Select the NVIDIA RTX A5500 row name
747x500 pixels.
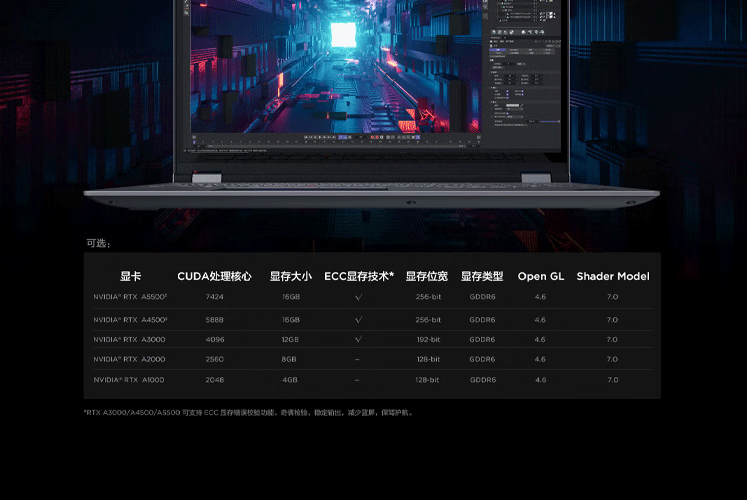(x=130, y=297)
